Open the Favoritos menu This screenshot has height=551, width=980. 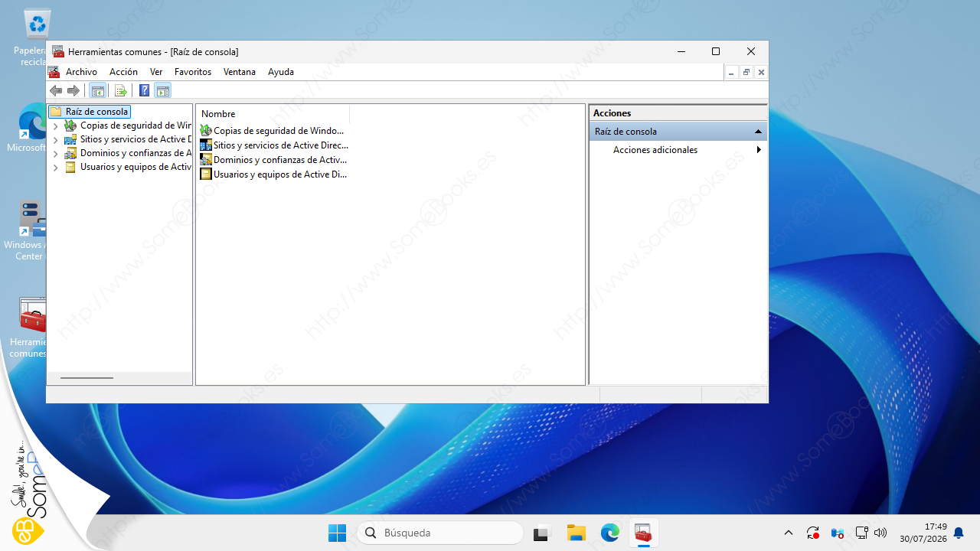[x=193, y=72]
